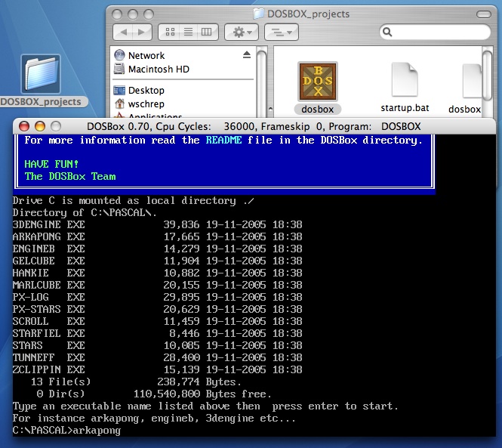Screen dimensions: 502x448
Task: Click the README word in DOSBox banner
Action: click(x=223, y=140)
